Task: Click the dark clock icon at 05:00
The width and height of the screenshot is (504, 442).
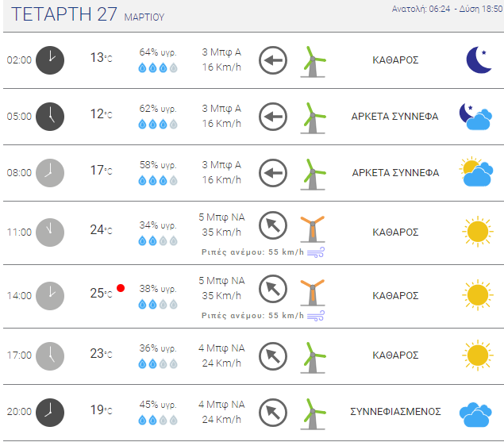Action: pyautogui.click(x=50, y=116)
